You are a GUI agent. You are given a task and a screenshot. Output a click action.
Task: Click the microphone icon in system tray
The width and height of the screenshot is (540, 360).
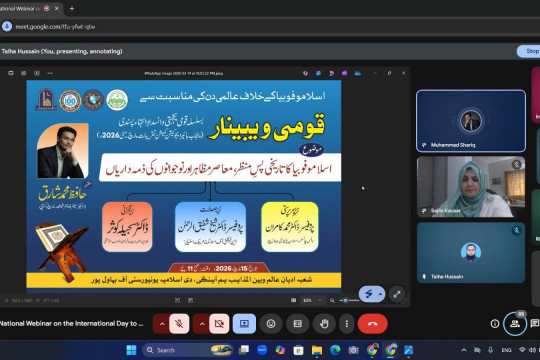click(490, 350)
